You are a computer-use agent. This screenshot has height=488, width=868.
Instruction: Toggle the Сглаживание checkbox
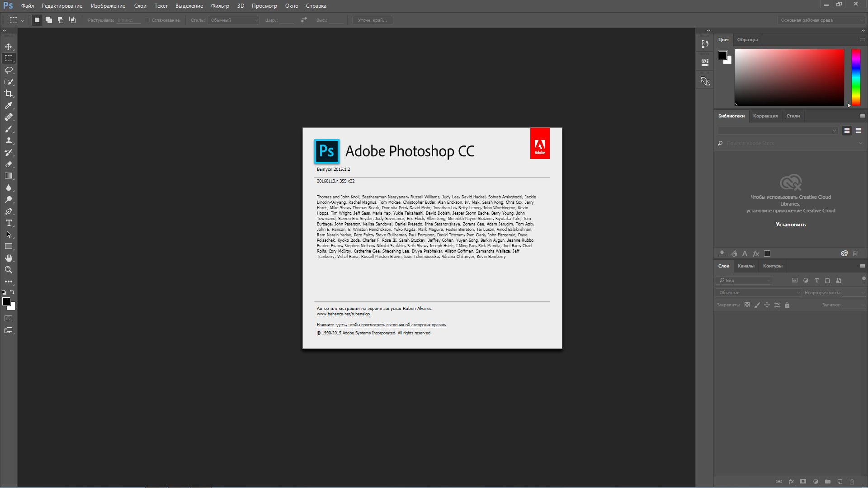point(147,20)
